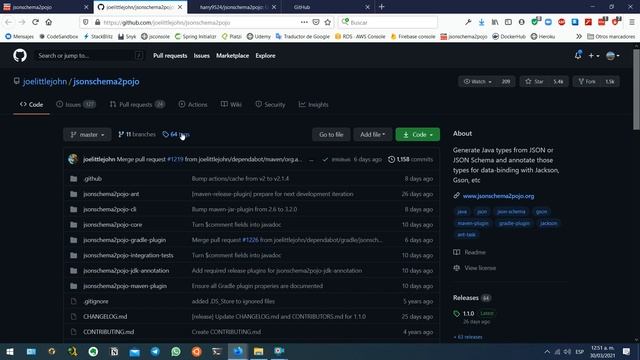Screen dimensions: 640x360
Task: Go to the browser home page
Action: pyautogui.click(x=49, y=22)
